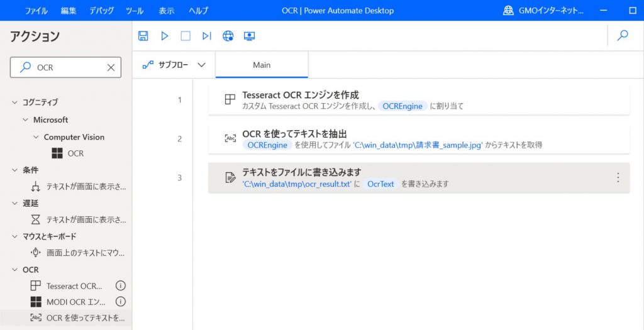Collapse the Microsoft tree node
Image resolution: width=644 pixels, height=330 pixels.
25,120
